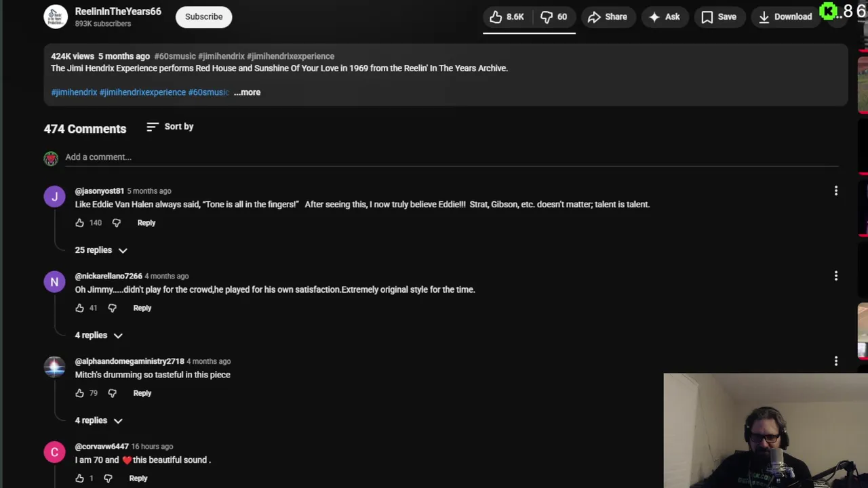868x488 pixels.
Task: Dislike the @corvavw6447 comment
Action: click(108, 479)
